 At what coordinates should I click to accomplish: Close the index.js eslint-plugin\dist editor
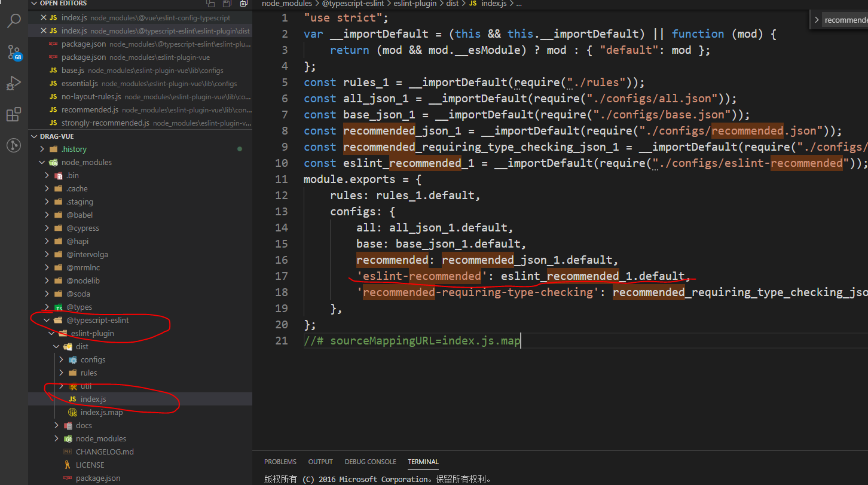click(x=43, y=31)
